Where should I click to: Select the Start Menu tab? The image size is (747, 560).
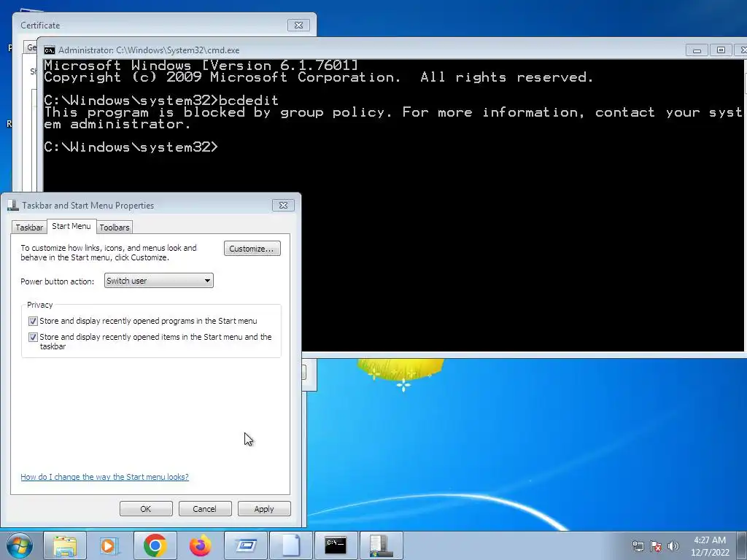[x=71, y=226]
